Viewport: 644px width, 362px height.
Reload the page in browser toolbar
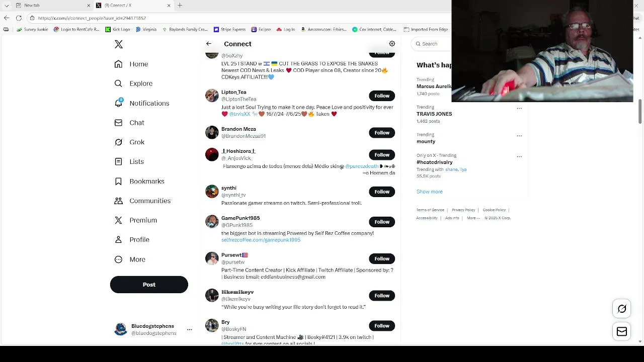tap(19, 18)
